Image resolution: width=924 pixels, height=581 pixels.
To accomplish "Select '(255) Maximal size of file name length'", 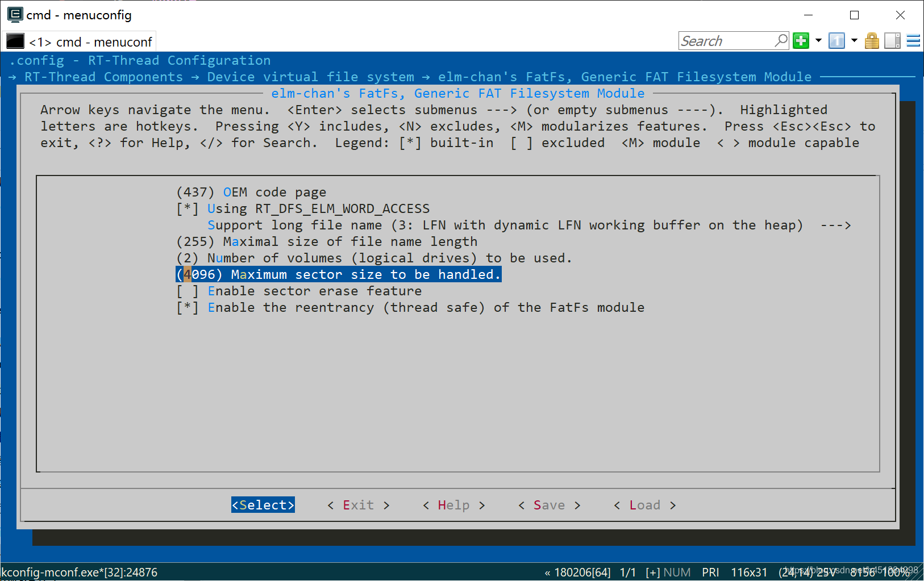I will click(x=327, y=241).
